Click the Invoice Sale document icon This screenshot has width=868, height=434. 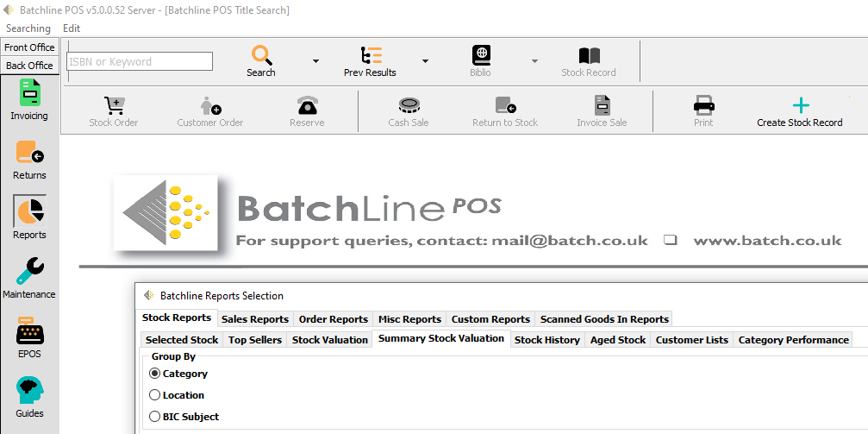602,105
